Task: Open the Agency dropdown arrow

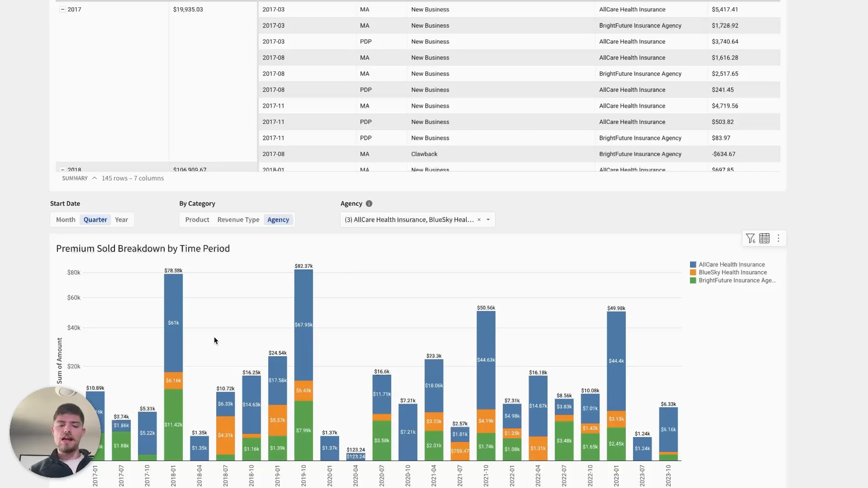Action: click(x=488, y=220)
